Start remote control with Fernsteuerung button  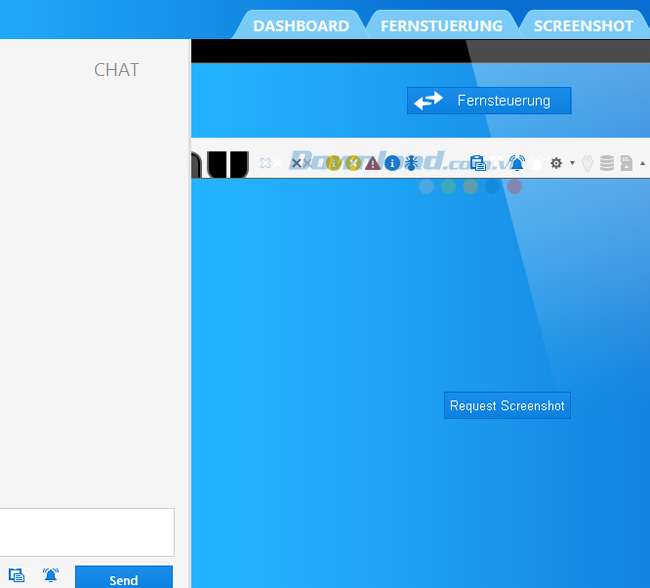[489, 100]
